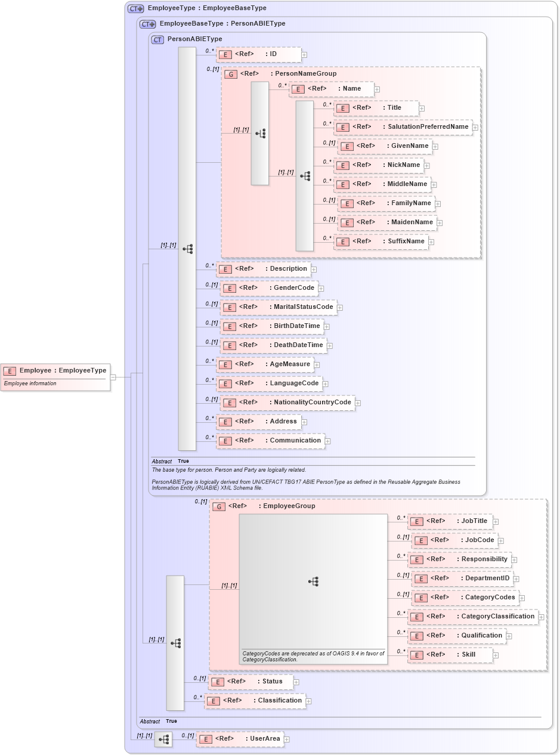Click the E icon of the BirthDateTime element
The width and height of the screenshot is (560, 755).
[229, 326]
